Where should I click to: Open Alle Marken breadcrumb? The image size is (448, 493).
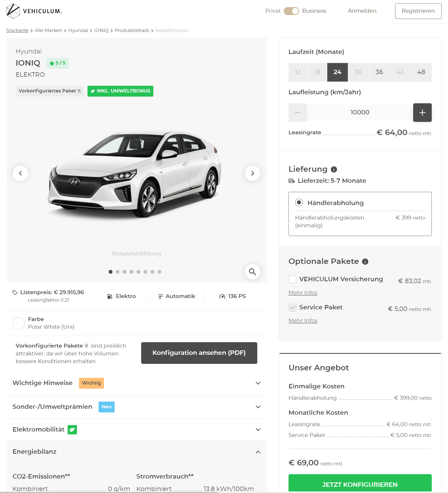coord(49,30)
